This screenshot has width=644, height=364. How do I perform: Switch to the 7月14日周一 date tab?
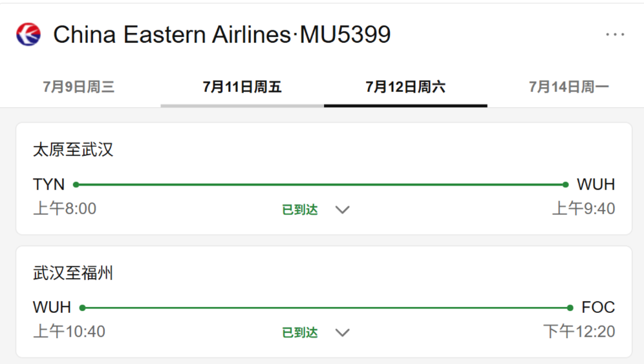pyautogui.click(x=568, y=87)
